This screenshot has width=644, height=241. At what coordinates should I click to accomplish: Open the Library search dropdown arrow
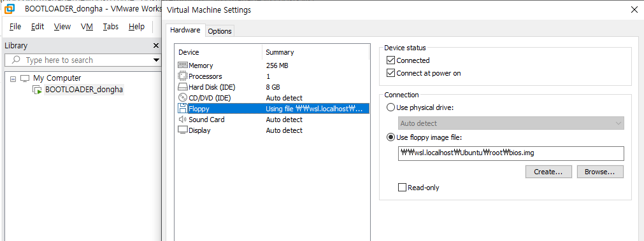pyautogui.click(x=156, y=60)
